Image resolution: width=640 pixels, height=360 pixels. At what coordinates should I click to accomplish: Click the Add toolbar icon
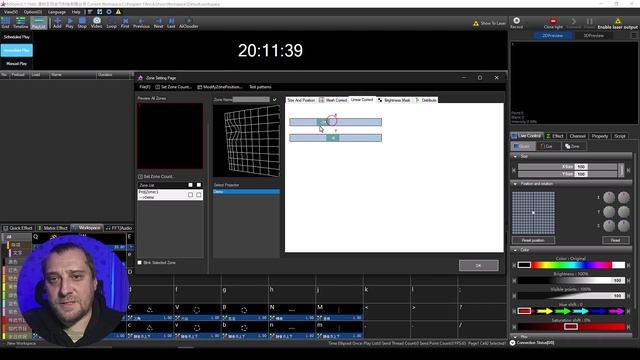tap(57, 22)
